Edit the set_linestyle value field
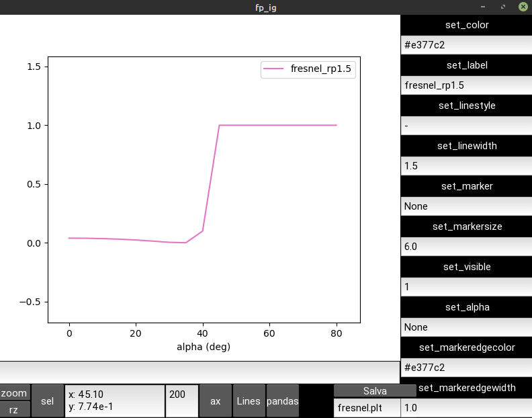 [x=466, y=126]
